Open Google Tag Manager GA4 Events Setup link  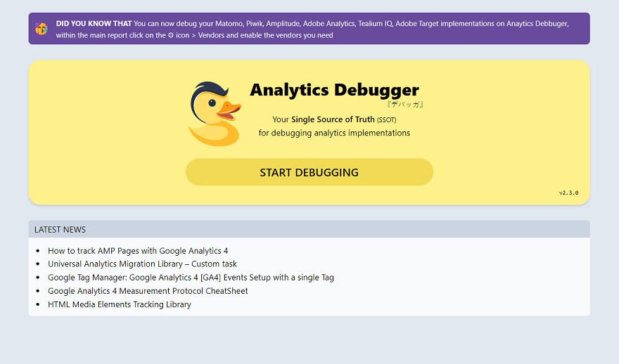point(191,278)
